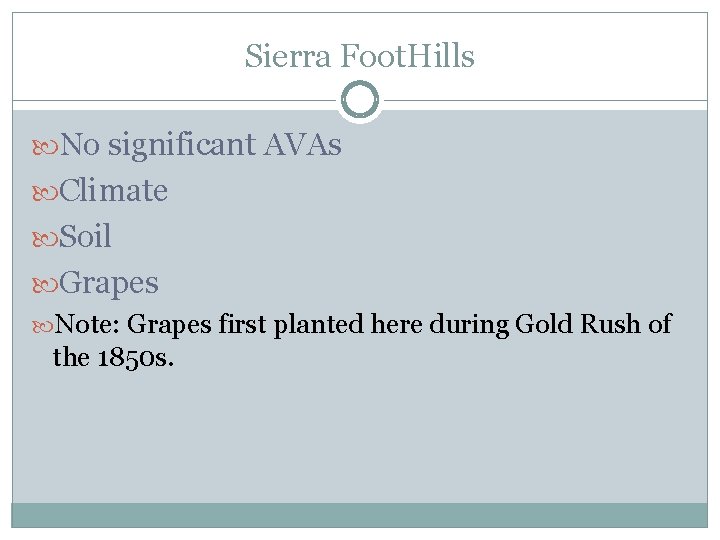
Task: Click the circle ornament under the title
Action: [360, 100]
